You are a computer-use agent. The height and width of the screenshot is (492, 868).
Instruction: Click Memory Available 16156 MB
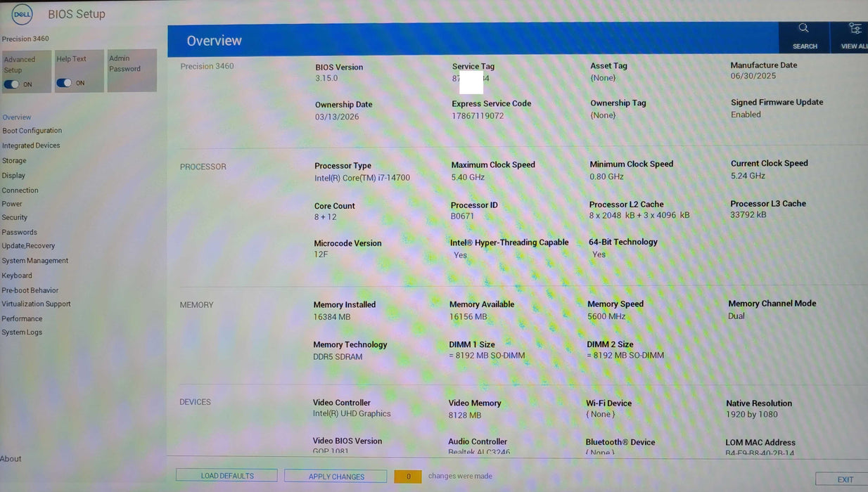468,317
